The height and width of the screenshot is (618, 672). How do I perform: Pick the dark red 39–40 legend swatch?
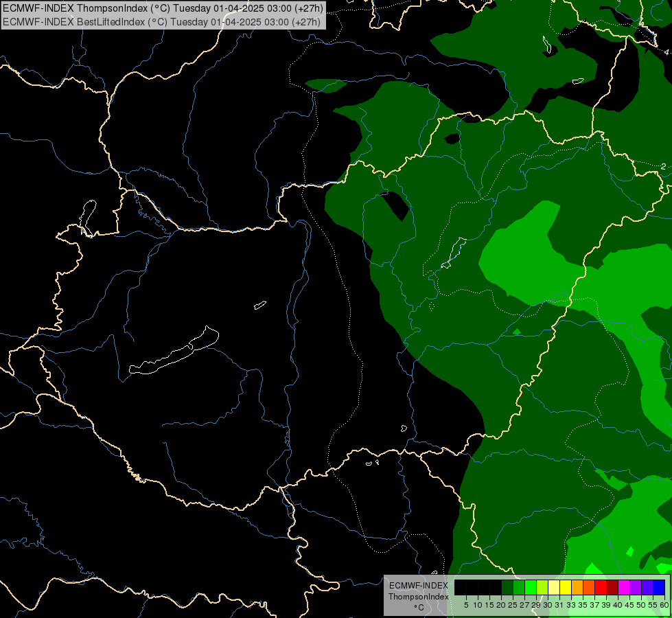point(612,588)
